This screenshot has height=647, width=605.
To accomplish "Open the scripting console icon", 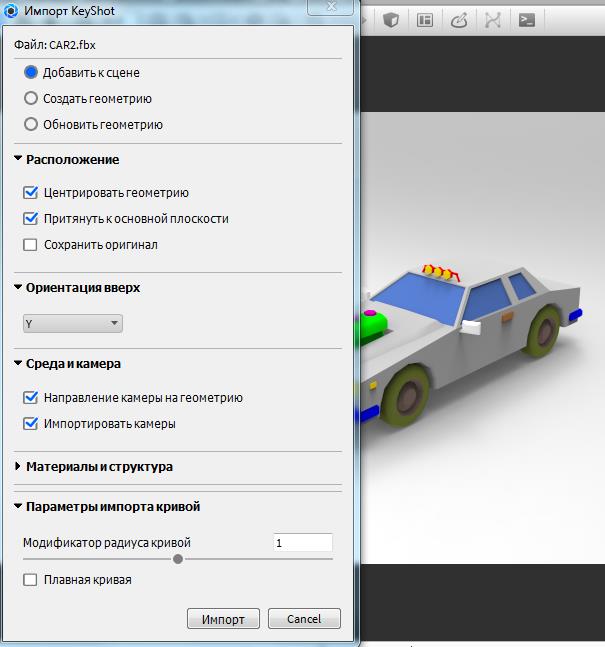I will [x=526, y=19].
